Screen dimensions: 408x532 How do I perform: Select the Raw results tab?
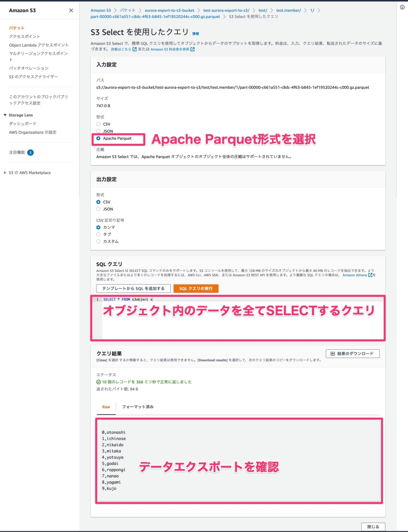click(105, 407)
